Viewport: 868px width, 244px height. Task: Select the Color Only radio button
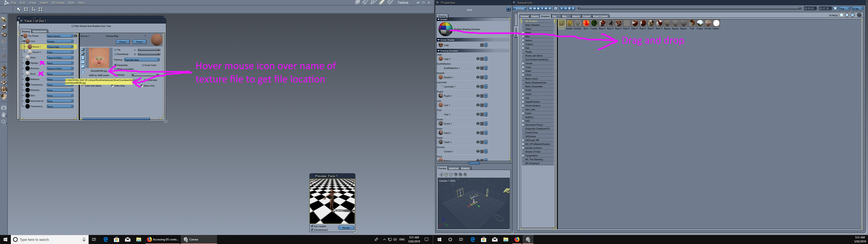click(113, 86)
